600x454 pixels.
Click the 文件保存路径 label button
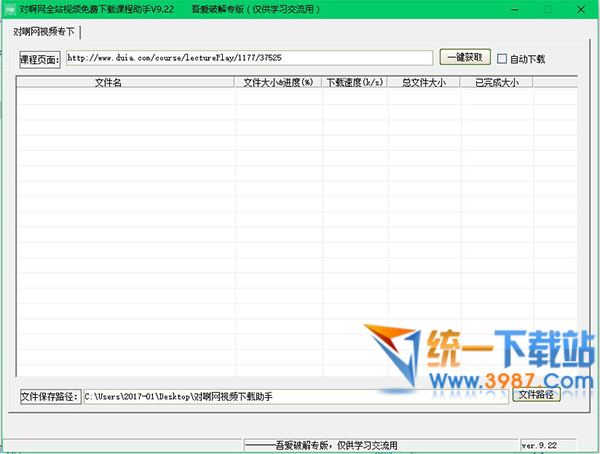(50, 397)
